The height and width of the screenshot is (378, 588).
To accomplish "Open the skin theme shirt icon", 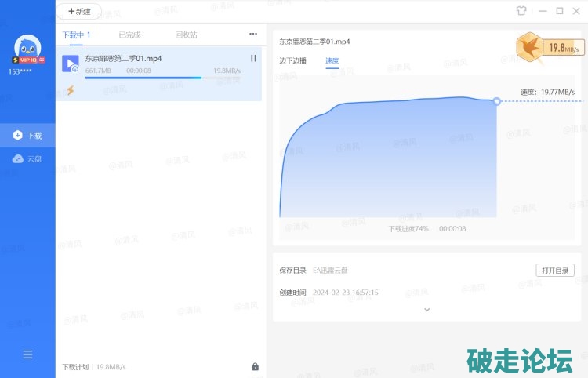I will tap(521, 11).
